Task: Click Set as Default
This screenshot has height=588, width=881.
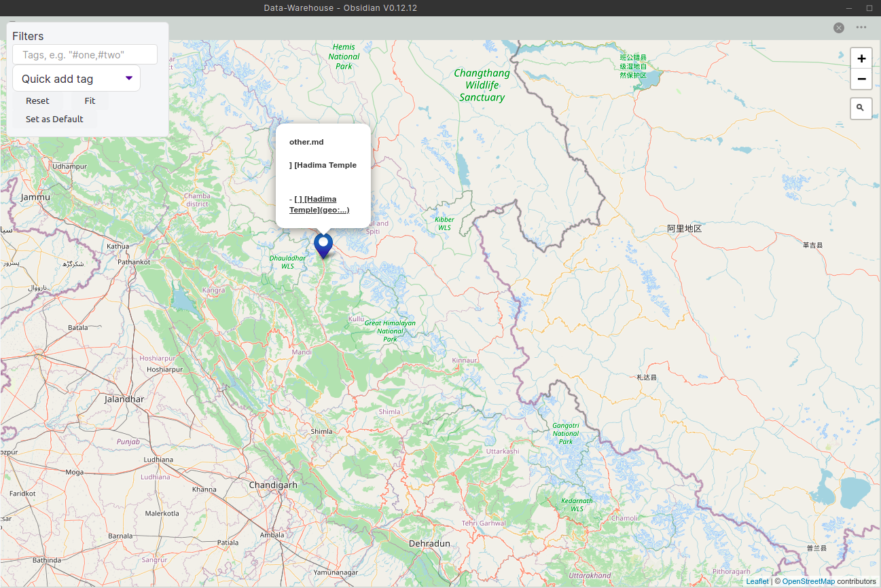Action: pyautogui.click(x=54, y=119)
